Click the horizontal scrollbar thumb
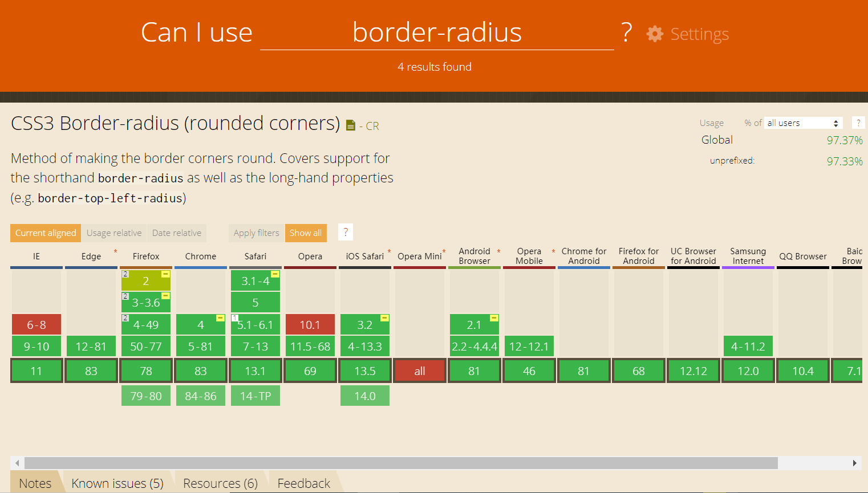The width and height of the screenshot is (868, 493). click(x=401, y=463)
